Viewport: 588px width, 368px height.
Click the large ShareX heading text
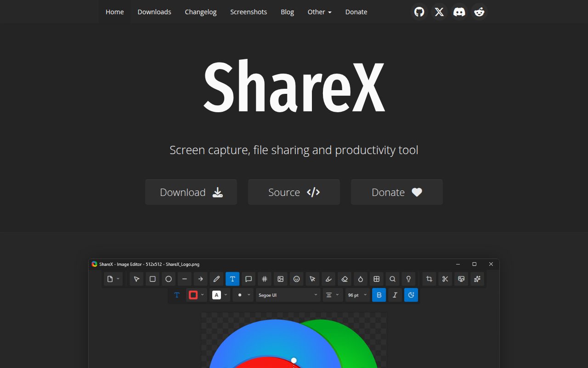tap(294, 86)
